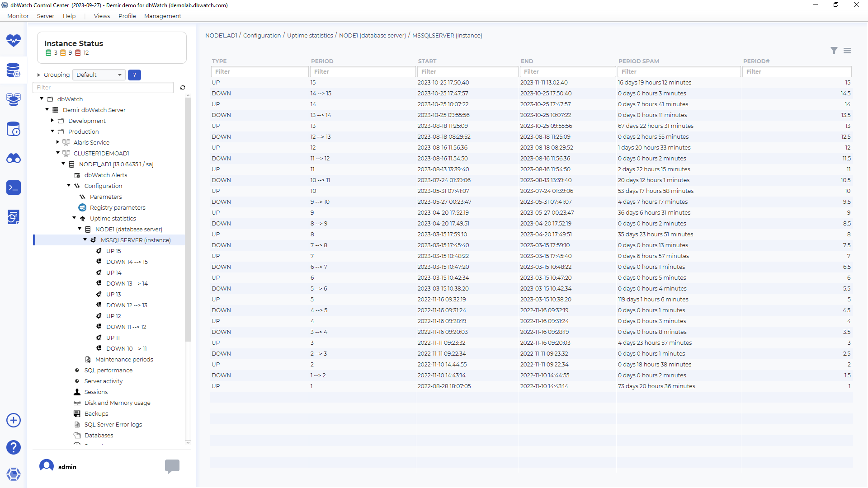Open the reports sidebar icon

(x=14, y=217)
